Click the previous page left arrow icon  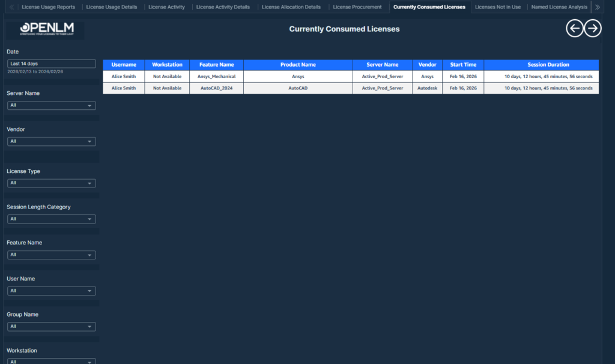point(575,28)
